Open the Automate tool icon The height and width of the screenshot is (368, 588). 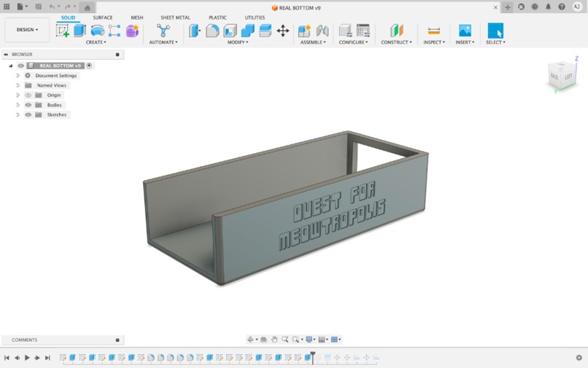[163, 31]
